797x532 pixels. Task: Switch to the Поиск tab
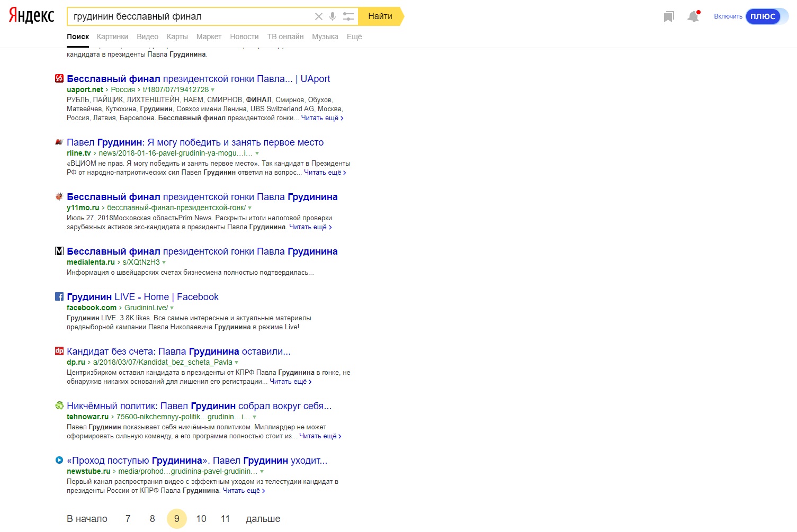click(78, 37)
